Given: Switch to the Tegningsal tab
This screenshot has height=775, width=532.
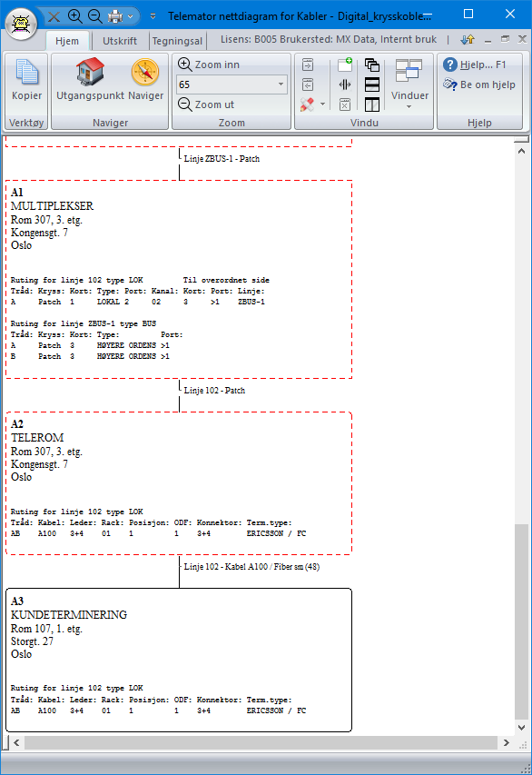Looking at the screenshot, I should pos(177,41).
